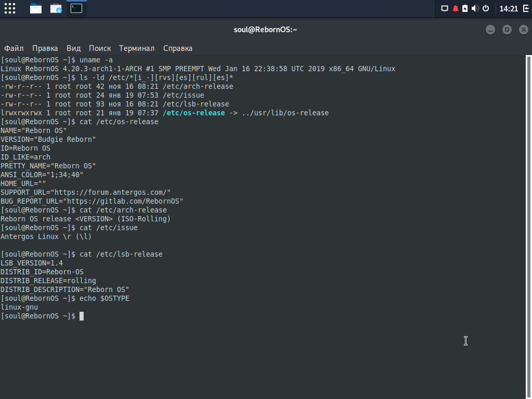Click the soul@RebornOS:~ title bar

[x=265, y=30]
